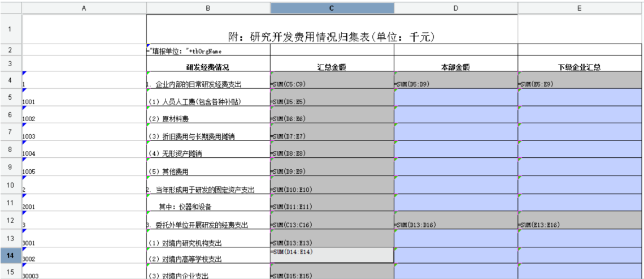Click the title cell 研究开发费用情况归集表
Image resolution: width=644 pixels, height=279 pixels.
pyautogui.click(x=332, y=29)
